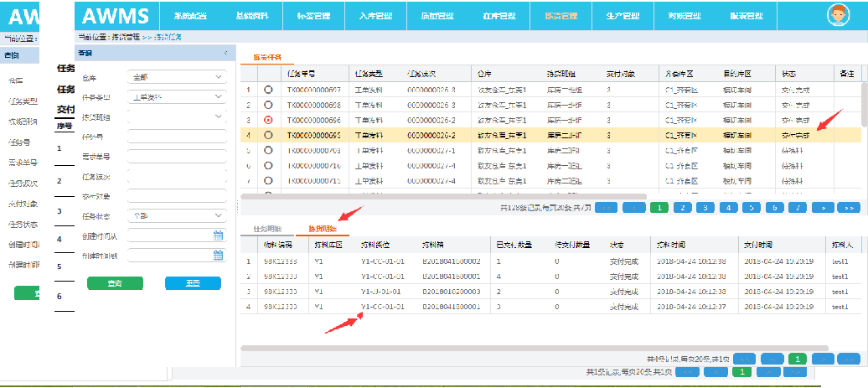
Task: Open the task type dropdown showing 工单发料
Action: [x=178, y=96]
